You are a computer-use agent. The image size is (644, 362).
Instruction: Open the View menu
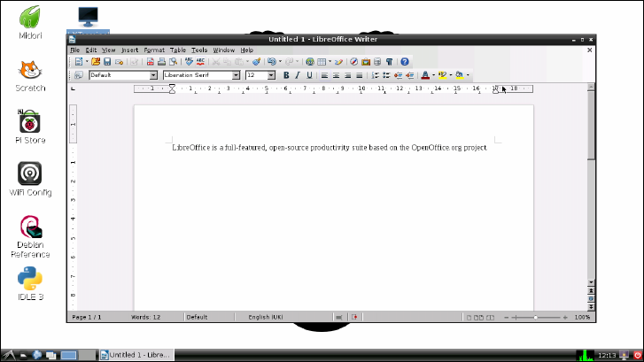coord(108,50)
